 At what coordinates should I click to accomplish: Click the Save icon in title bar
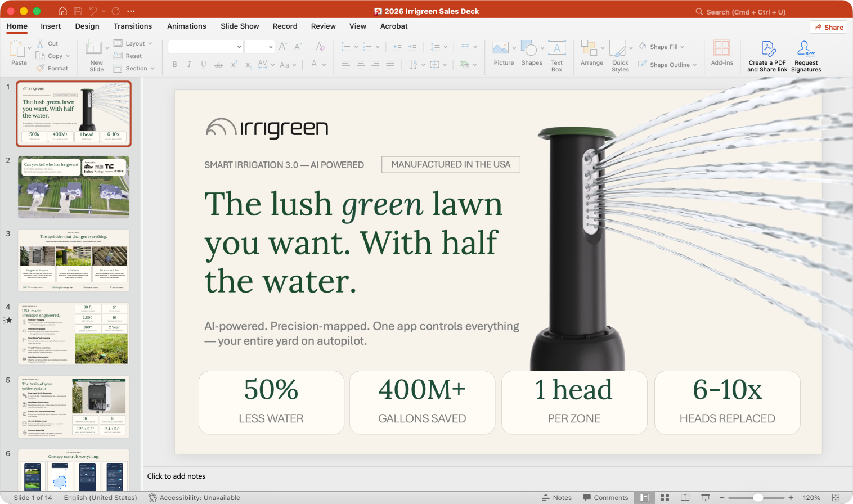click(x=78, y=11)
